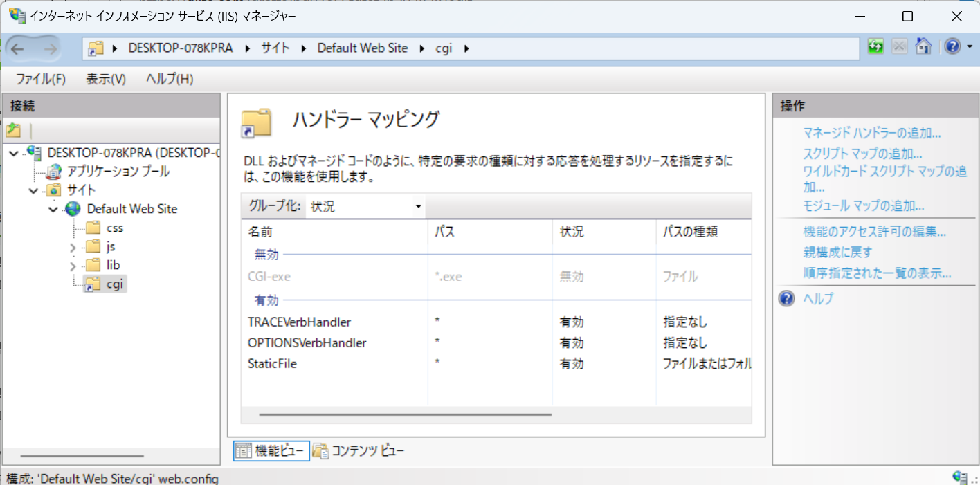Image resolution: width=980 pixels, height=485 pixels.
Task: Open the 表示(V) menu
Action: tap(106, 79)
